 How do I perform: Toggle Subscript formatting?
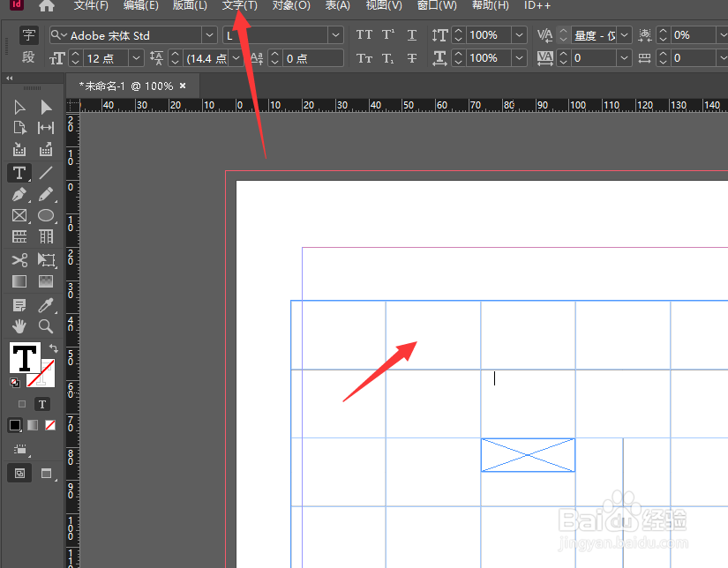(x=388, y=58)
